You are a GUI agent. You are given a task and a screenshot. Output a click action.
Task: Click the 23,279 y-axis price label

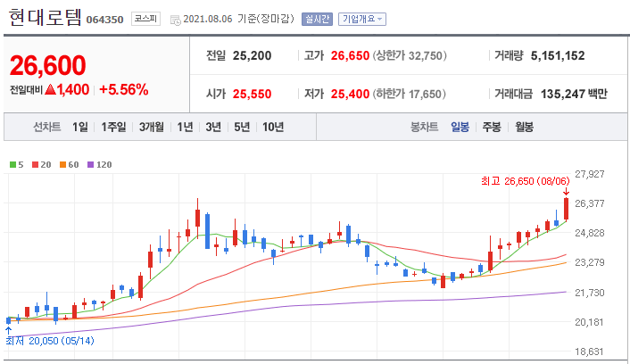[590, 262]
